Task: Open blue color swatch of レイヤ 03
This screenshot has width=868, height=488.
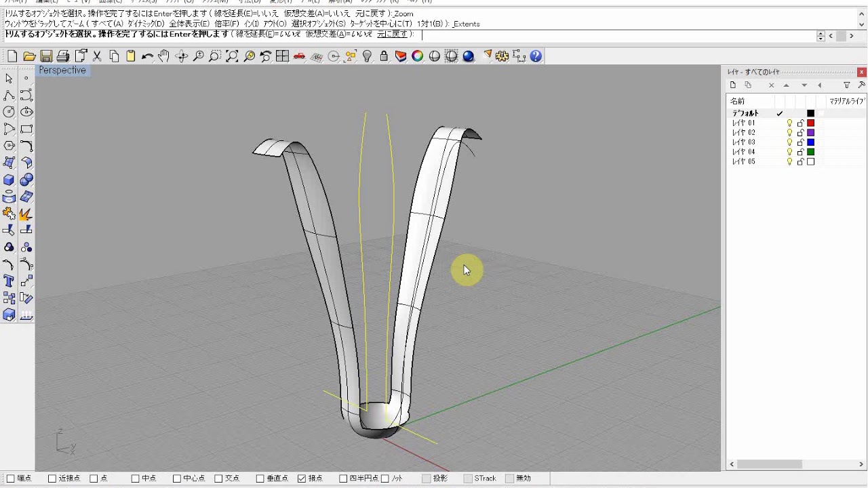Action: (810, 142)
